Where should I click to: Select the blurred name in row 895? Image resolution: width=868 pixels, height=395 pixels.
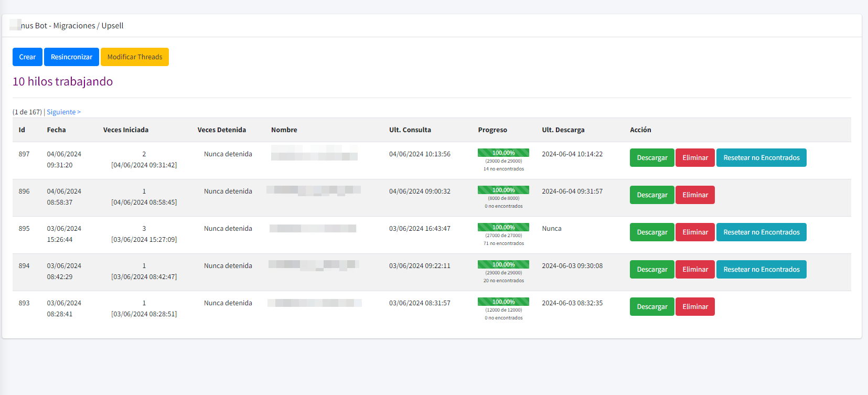(313, 229)
